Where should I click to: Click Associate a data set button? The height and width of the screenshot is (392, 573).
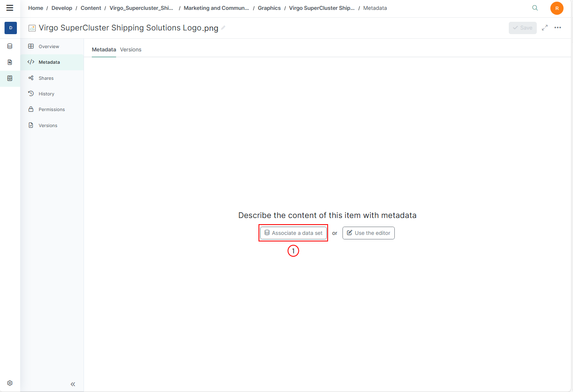point(293,233)
